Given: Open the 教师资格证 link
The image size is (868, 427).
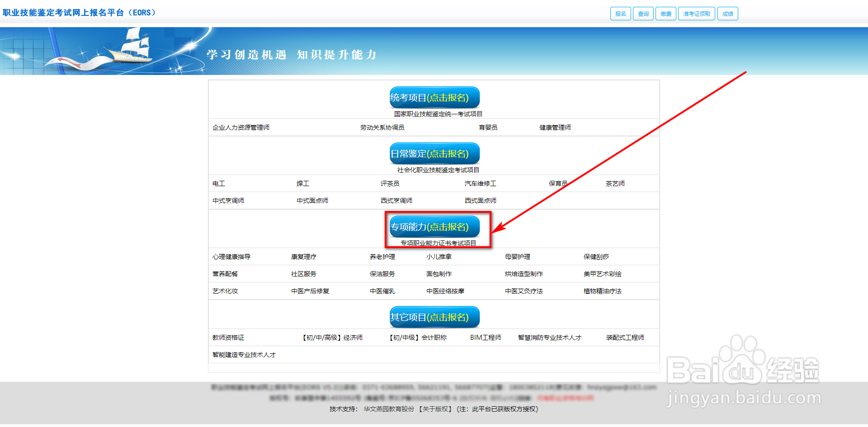Looking at the screenshot, I should 228,337.
